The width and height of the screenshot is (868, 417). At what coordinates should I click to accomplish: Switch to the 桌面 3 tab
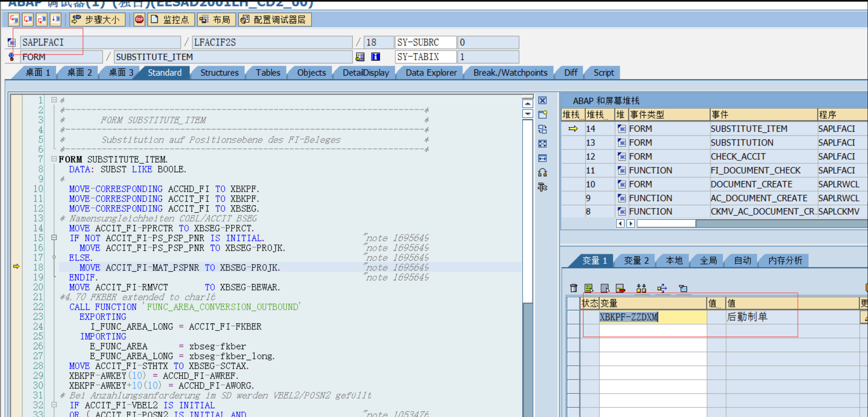click(x=121, y=73)
